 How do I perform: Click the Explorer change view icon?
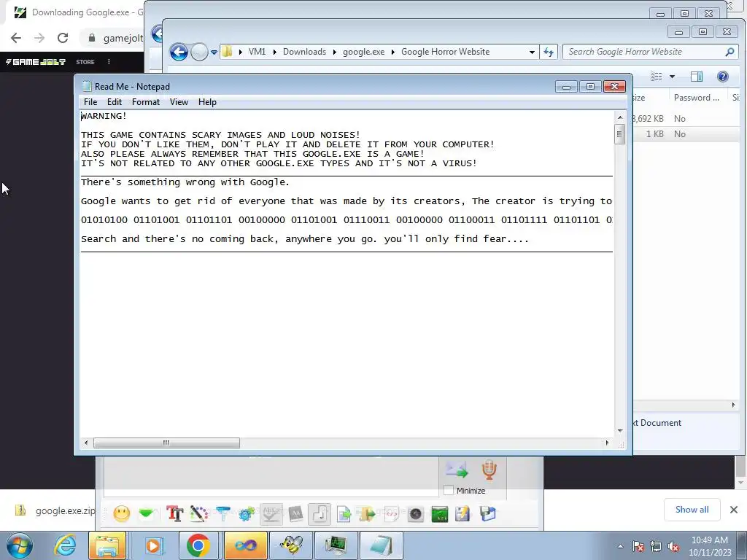coord(657,77)
